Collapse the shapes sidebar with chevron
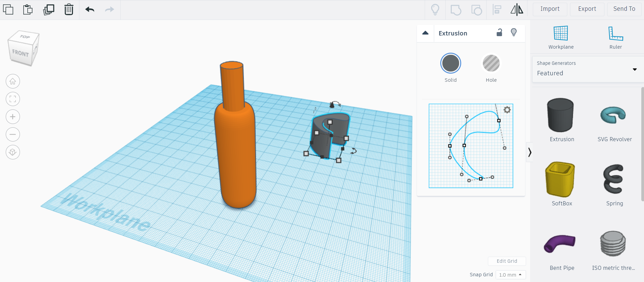The image size is (644, 282). point(529,152)
